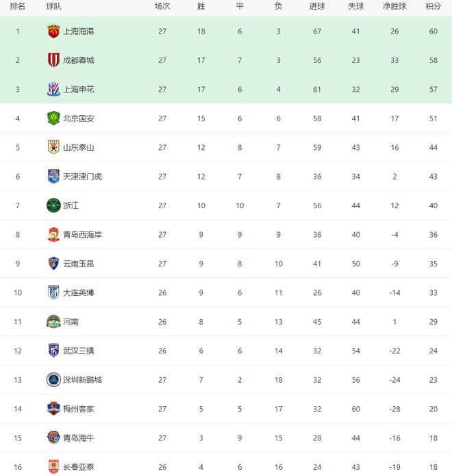
Task: Click the Meizhou Hakka (梅州客家) team logo
Action: point(53,409)
